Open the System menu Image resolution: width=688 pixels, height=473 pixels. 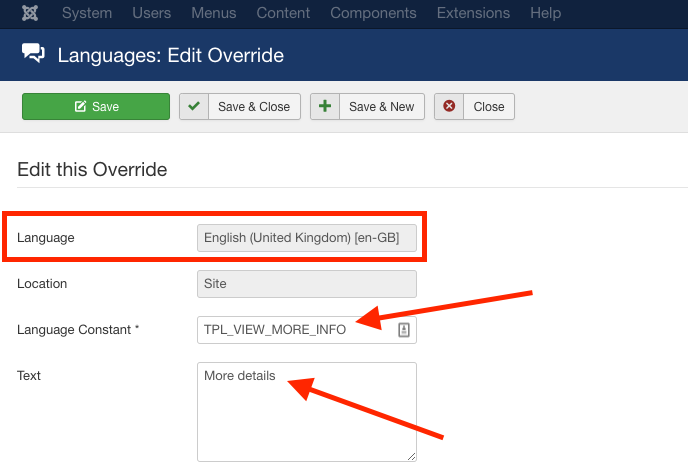pos(87,13)
